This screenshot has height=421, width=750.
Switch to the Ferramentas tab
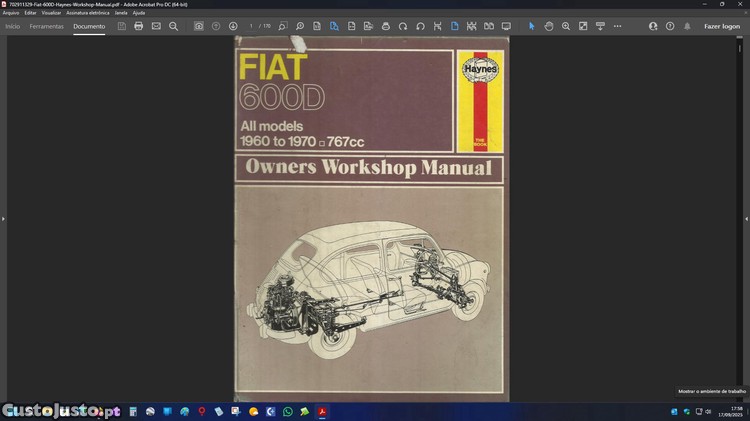47,26
